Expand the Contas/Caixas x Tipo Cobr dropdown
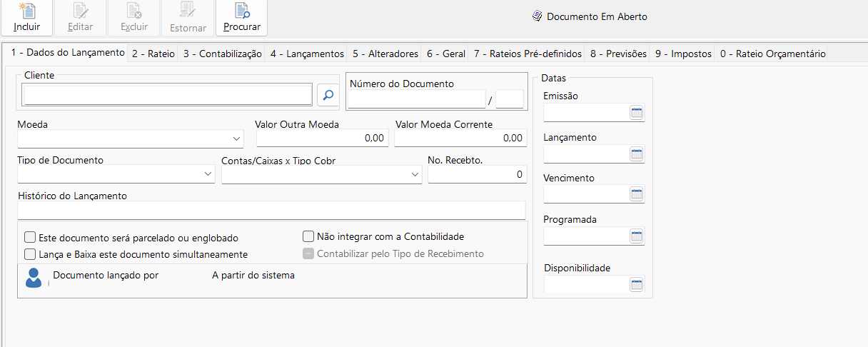Image resolution: width=868 pixels, height=347 pixels. (x=415, y=174)
